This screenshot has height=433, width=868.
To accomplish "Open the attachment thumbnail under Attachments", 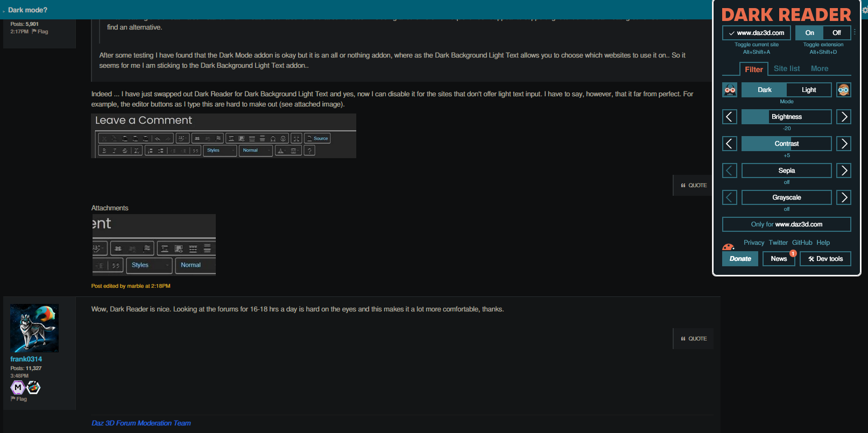I will (x=154, y=245).
